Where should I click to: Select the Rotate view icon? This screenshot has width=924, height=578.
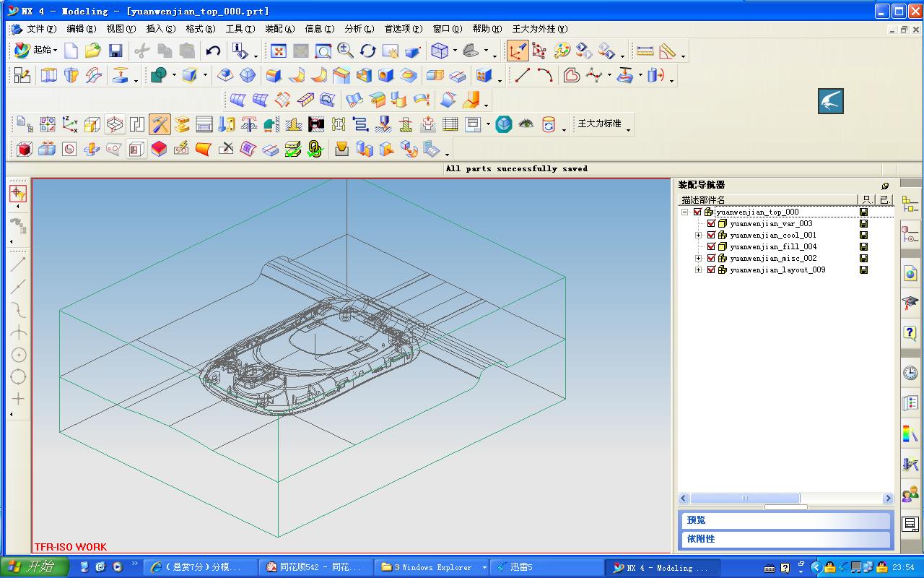[x=368, y=51]
